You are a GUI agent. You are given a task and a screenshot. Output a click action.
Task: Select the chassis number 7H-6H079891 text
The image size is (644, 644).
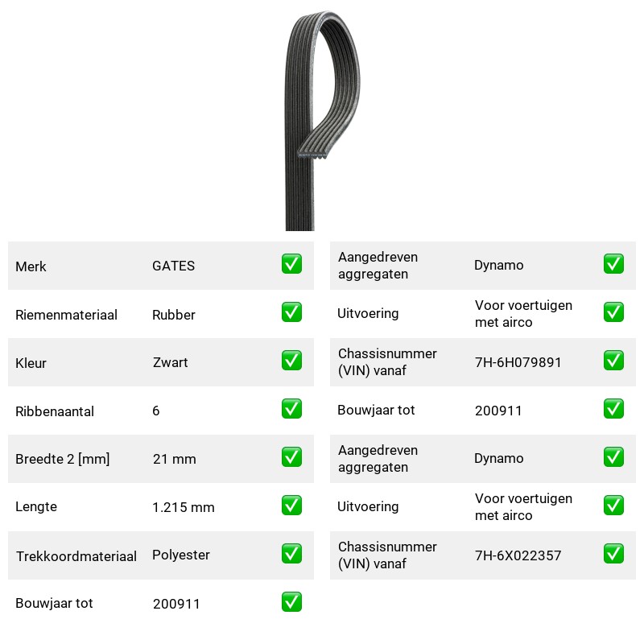coord(518,362)
